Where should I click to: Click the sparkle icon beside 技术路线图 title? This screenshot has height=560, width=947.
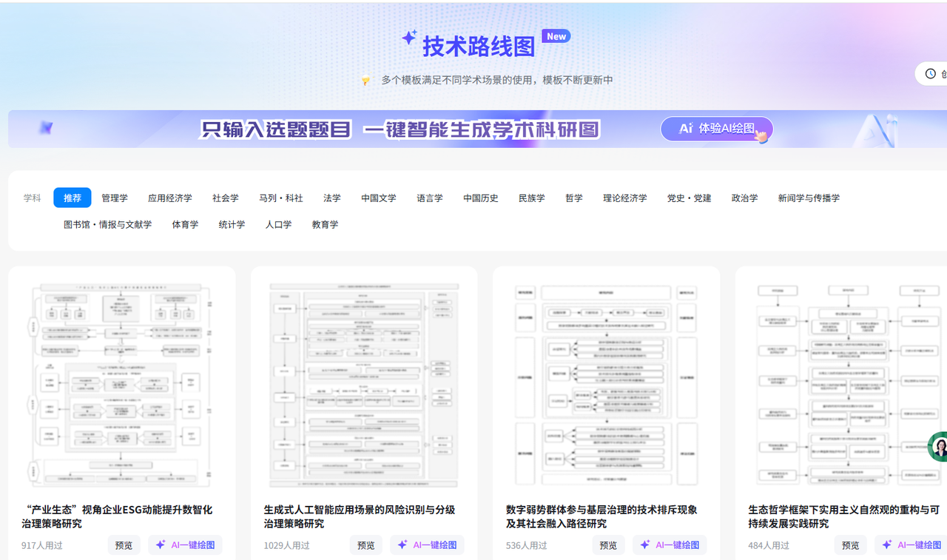pos(409,38)
